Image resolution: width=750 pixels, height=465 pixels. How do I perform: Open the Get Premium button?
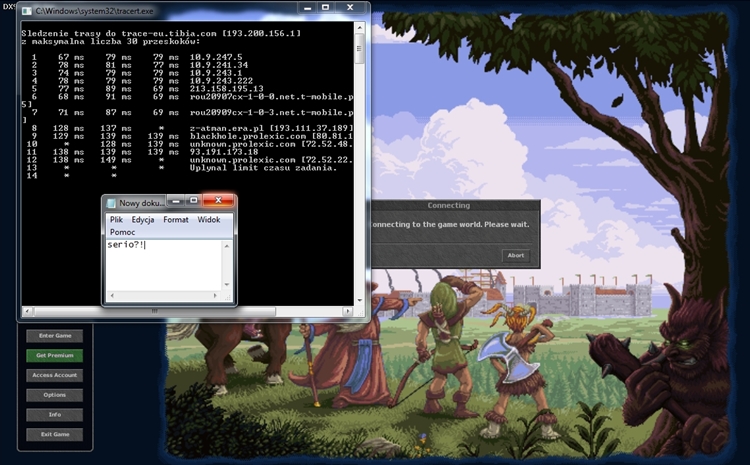(x=55, y=355)
